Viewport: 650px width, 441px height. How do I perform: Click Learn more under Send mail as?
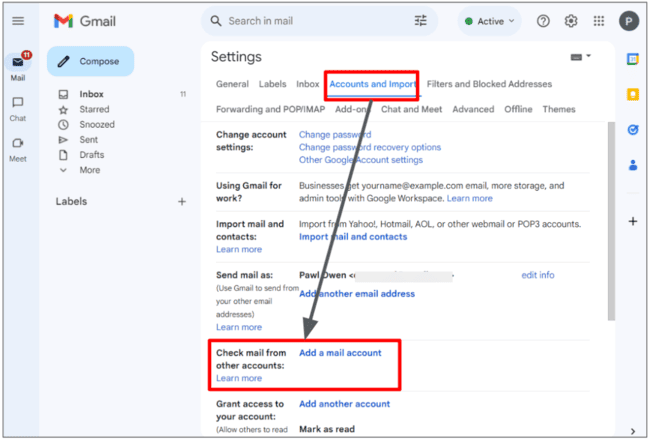pos(239,327)
